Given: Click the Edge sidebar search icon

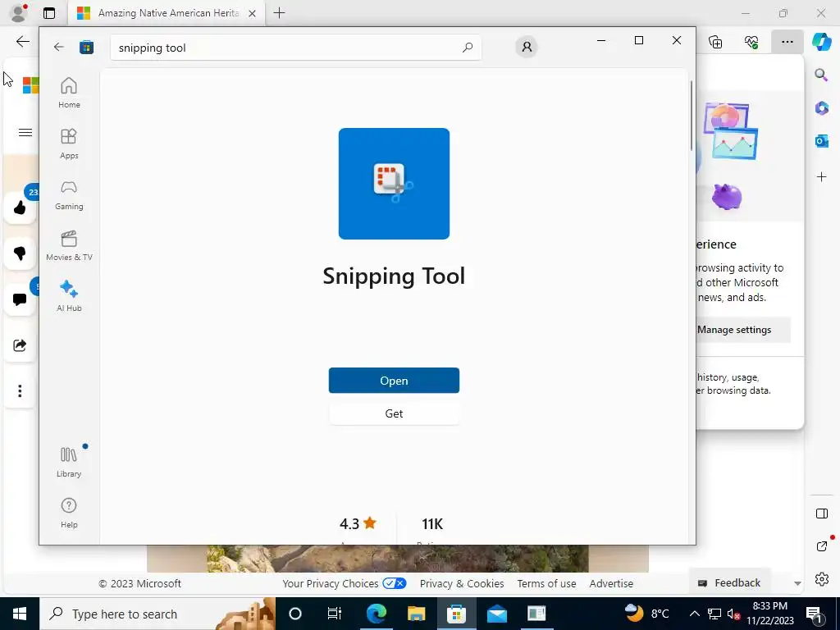Looking at the screenshot, I should click(821, 75).
